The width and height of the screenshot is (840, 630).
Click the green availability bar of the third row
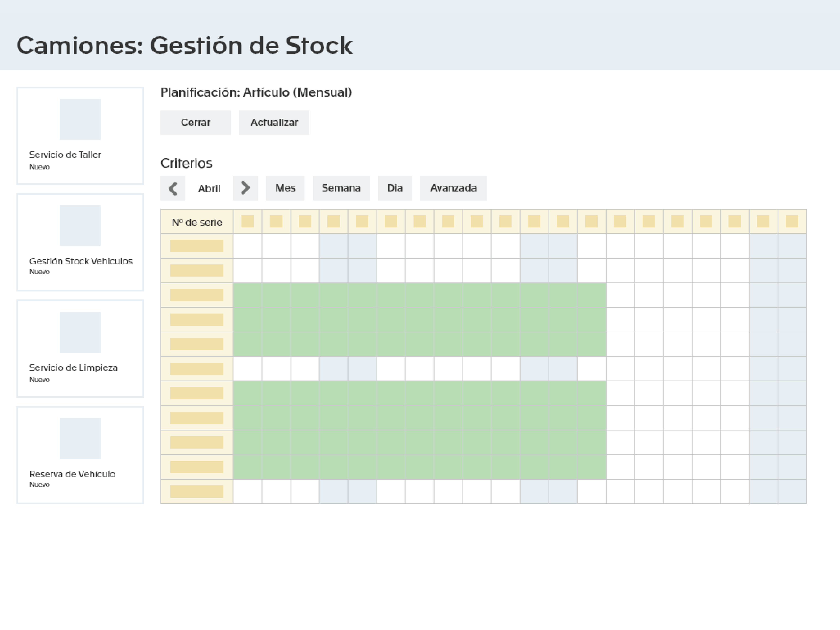pos(418,295)
